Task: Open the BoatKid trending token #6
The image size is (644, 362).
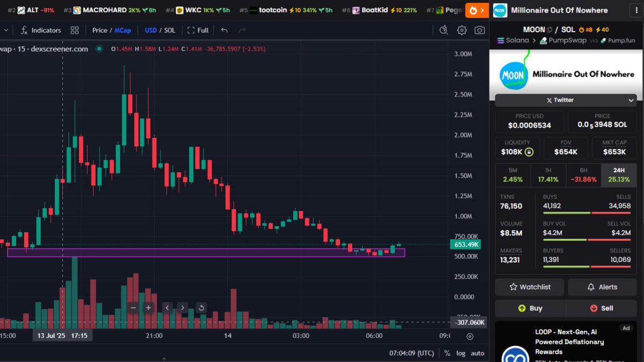Action: (379, 10)
